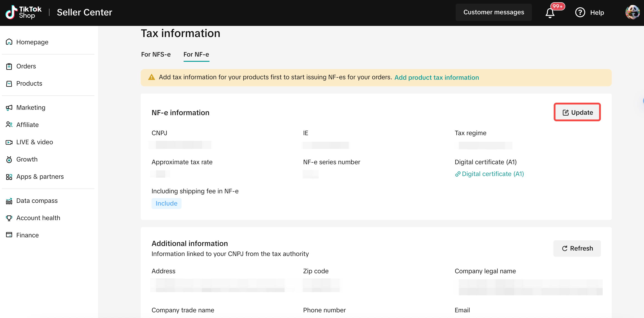Open the Digital certificate (A1) link
Viewport: 644px width, 318px height.
point(493,174)
